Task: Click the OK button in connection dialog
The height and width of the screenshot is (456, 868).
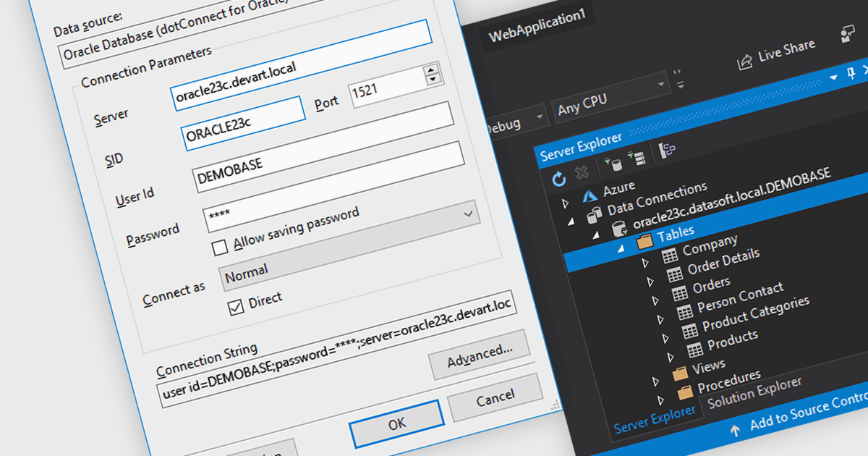Action: pyautogui.click(x=396, y=424)
